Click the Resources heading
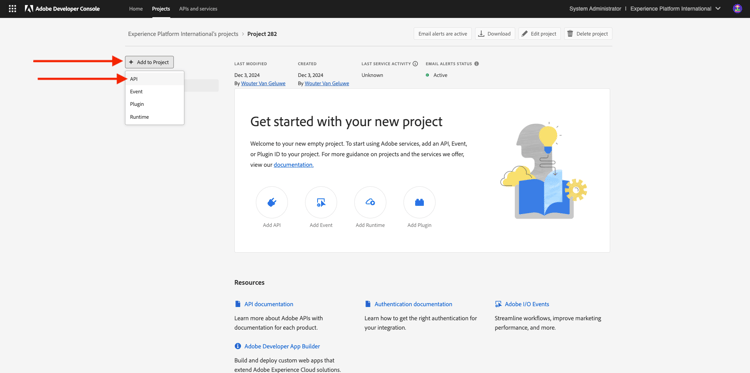Screen dimensions: 750x373 [x=249, y=283]
